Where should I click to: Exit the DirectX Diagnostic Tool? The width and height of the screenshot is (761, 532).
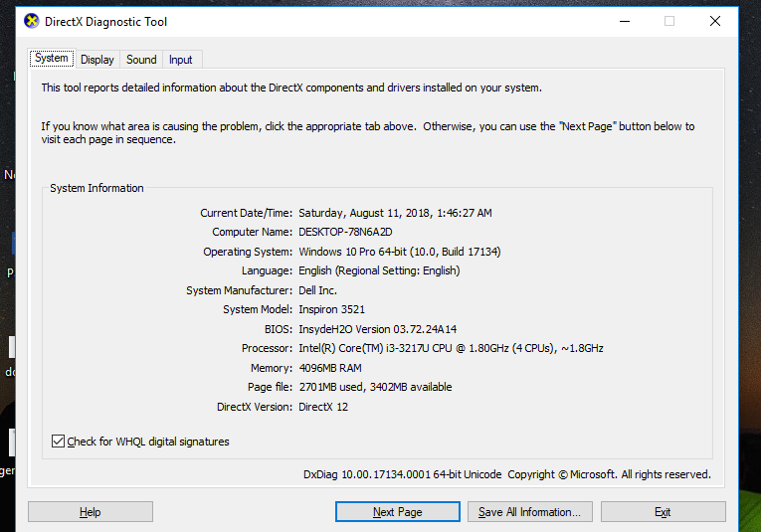coord(663,512)
